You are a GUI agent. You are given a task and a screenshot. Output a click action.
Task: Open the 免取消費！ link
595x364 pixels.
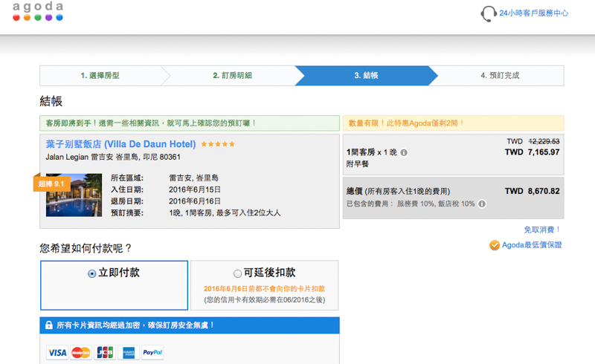coord(543,230)
